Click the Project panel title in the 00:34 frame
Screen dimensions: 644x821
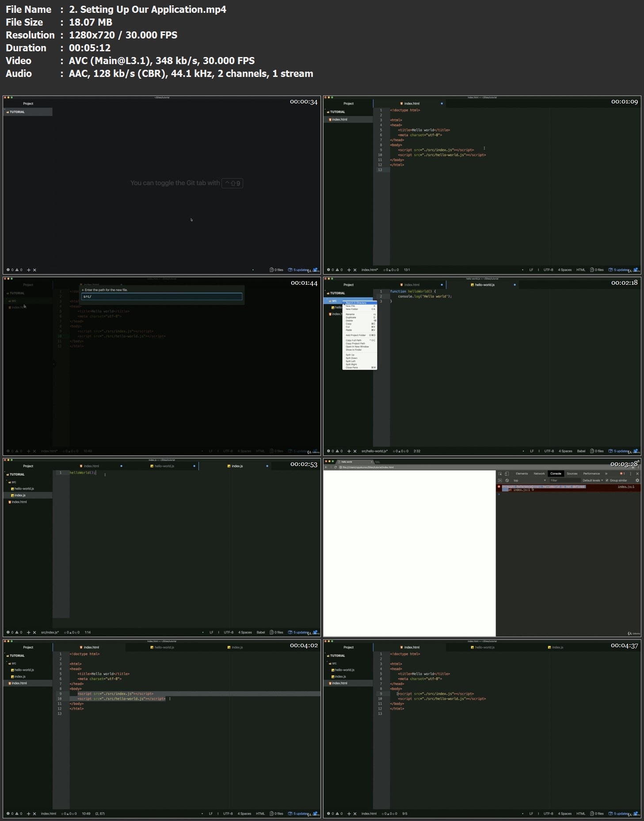[28, 103]
